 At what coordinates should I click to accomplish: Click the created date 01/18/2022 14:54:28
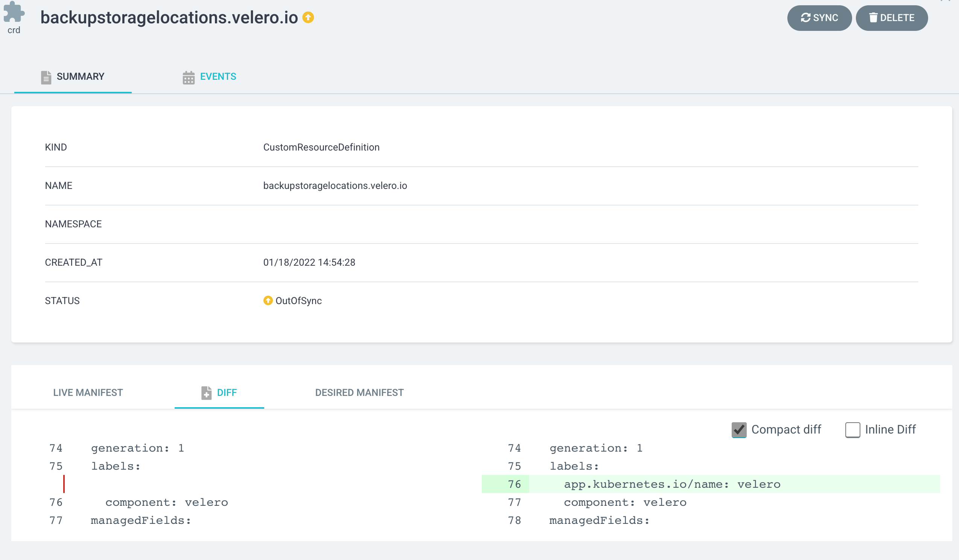pos(309,263)
